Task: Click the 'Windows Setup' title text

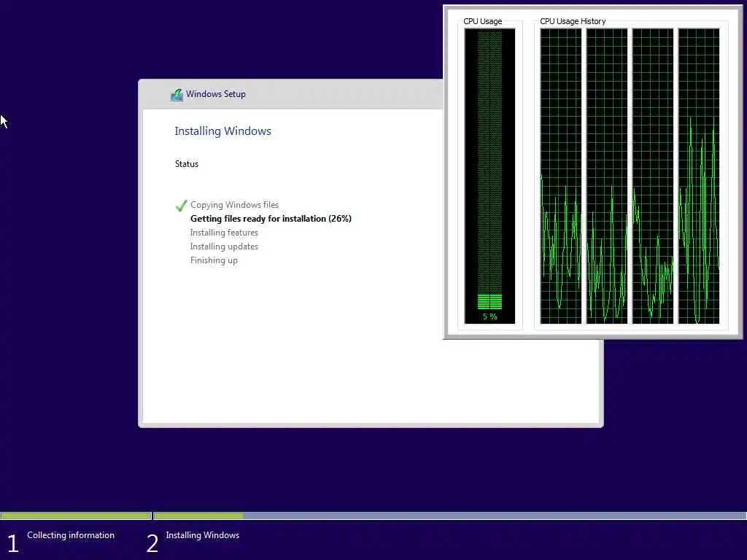Action: tap(216, 94)
